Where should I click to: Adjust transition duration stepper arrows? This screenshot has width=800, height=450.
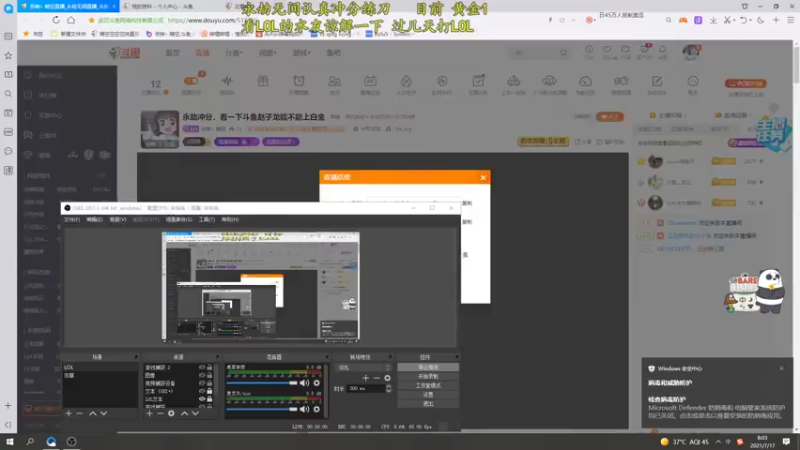coord(388,388)
